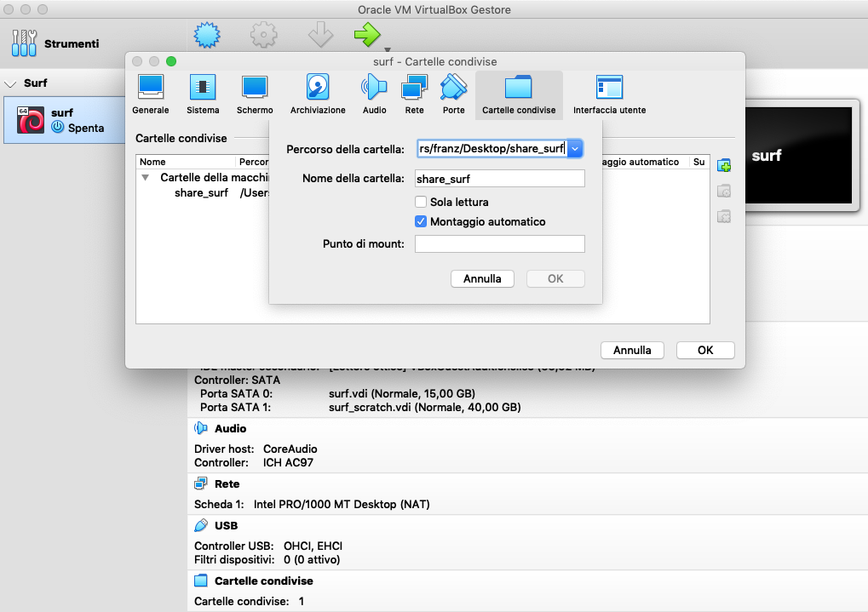
Task: Select the Cartelle condivise settings section
Action: coord(519,94)
